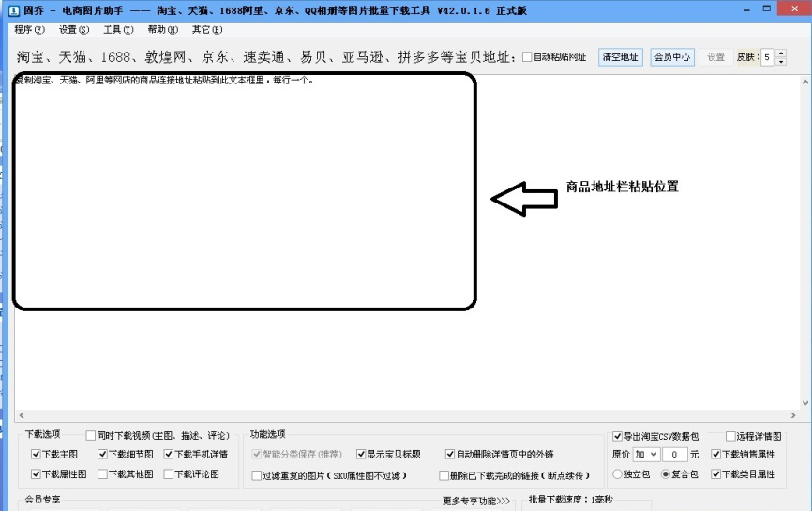Enable the 下载评论图 checkbox
Image resolution: width=812 pixels, height=511 pixels.
coord(168,473)
